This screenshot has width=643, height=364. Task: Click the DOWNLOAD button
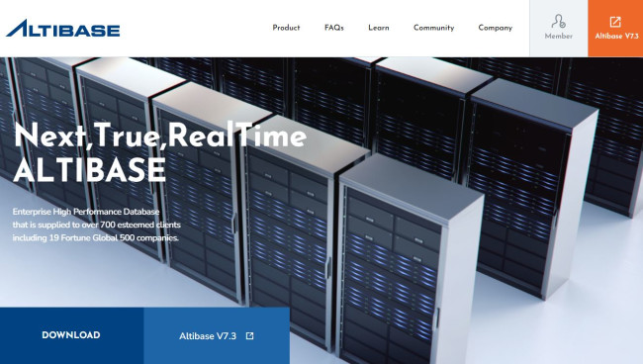point(71,335)
